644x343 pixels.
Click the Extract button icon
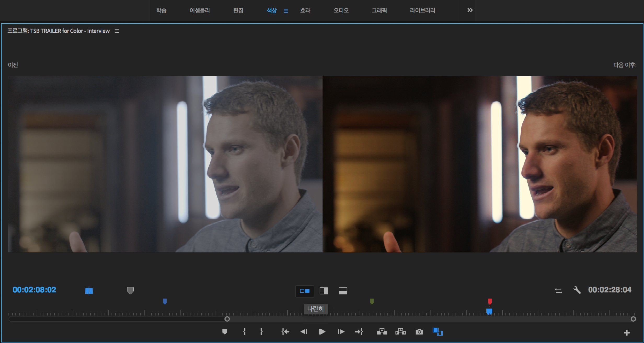(x=400, y=332)
